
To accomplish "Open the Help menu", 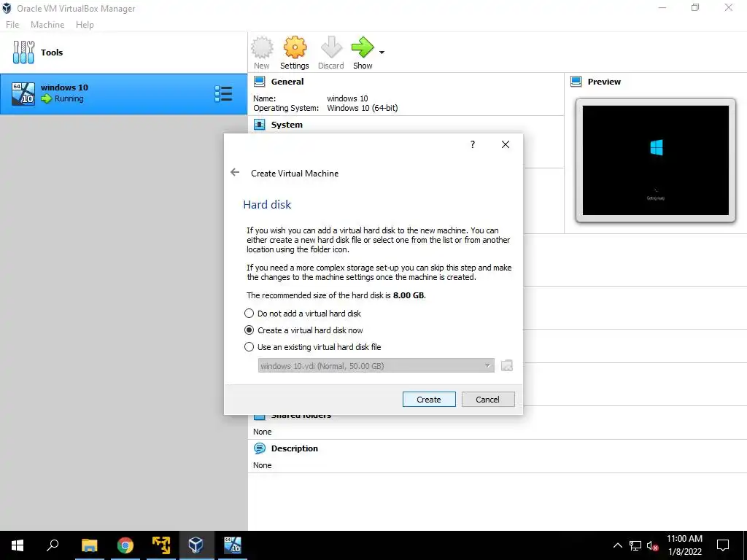I will point(85,25).
